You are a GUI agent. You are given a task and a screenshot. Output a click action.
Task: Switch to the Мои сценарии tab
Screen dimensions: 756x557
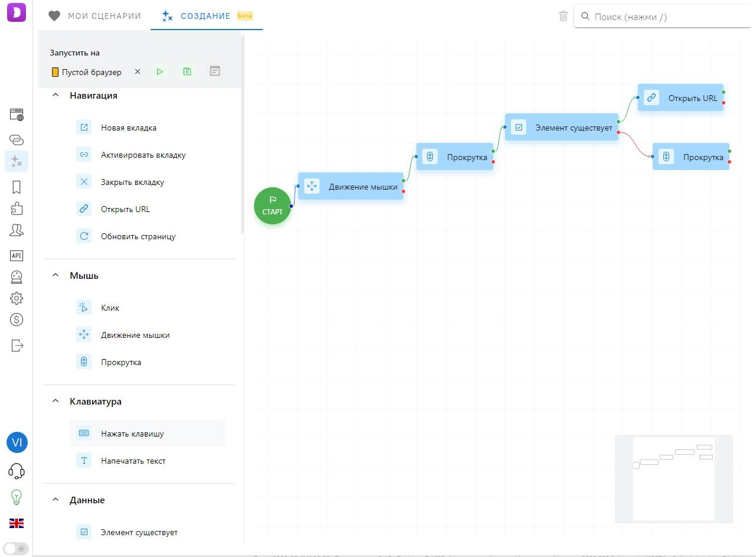[96, 16]
